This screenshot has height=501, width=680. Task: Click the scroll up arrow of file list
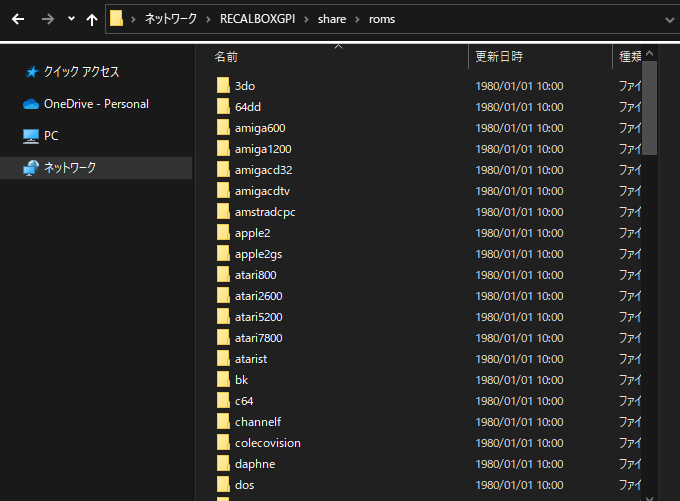click(x=649, y=53)
